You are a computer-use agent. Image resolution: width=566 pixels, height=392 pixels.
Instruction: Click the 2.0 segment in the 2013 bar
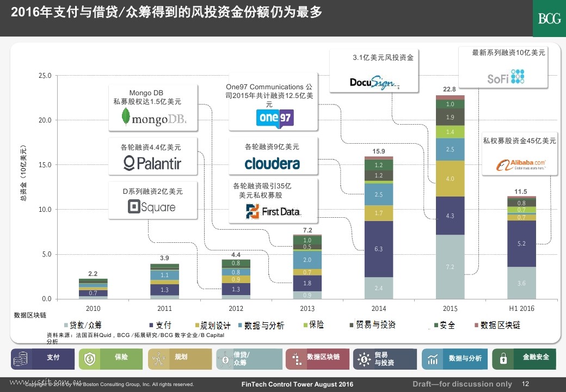pos(307,260)
